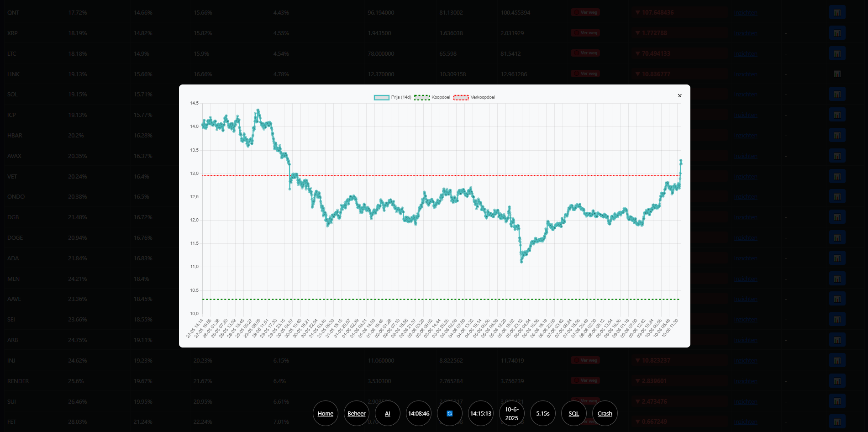Click the chart icon in the RENDER row
868x432 pixels.
tap(837, 381)
